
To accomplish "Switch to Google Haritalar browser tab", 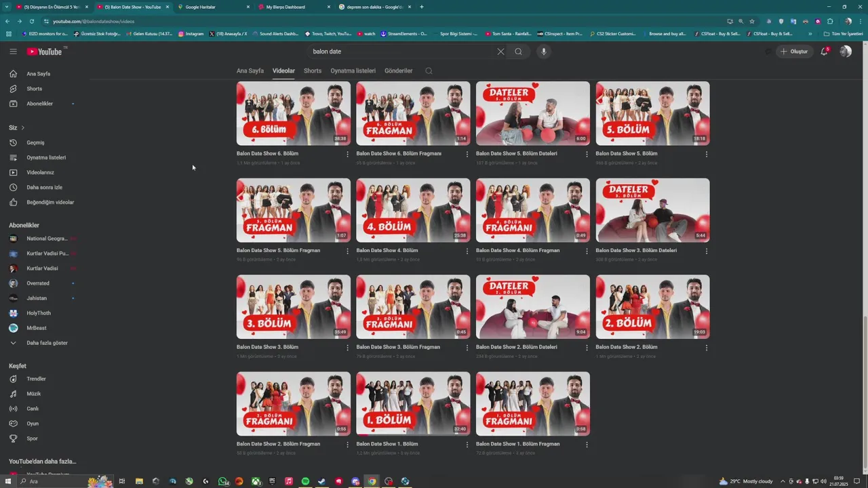I will click(x=214, y=7).
